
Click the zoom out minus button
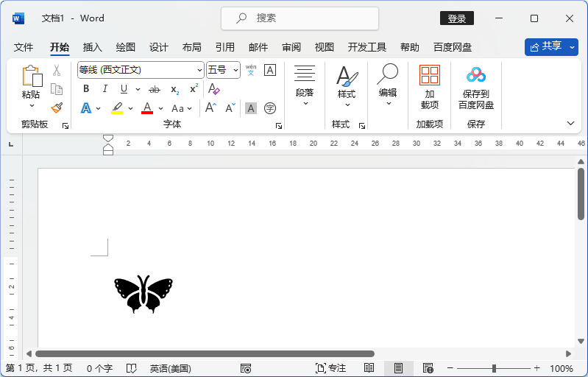click(450, 368)
